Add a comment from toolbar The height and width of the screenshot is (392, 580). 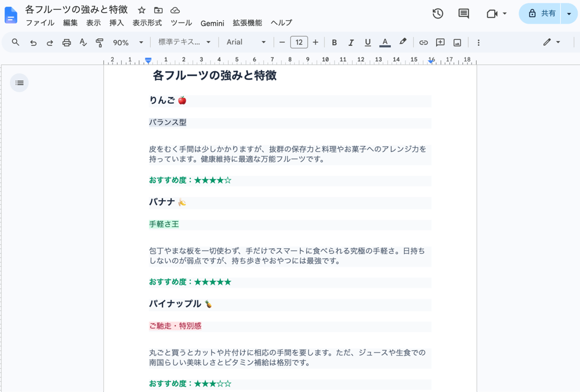[x=440, y=42]
